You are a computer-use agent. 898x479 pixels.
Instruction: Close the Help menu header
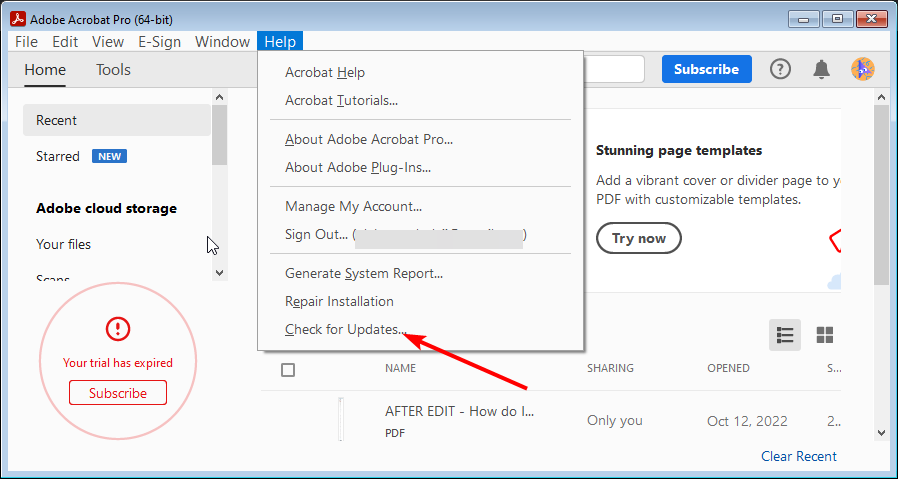280,42
